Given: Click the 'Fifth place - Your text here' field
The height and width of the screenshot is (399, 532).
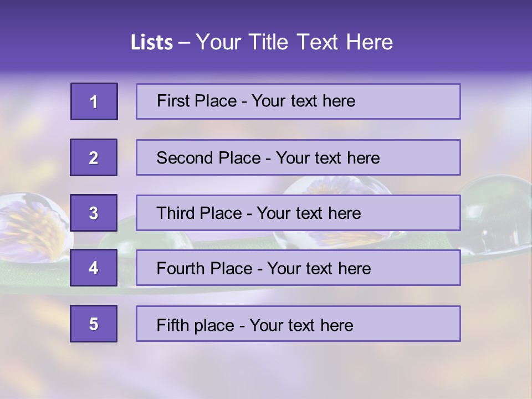Looking at the screenshot, I should (x=298, y=324).
